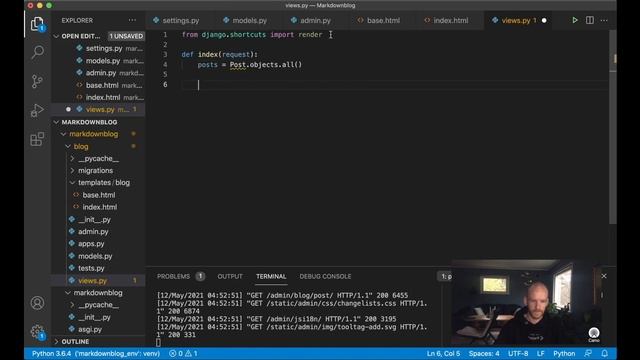Collapse the templates / blog folder
The image size is (640, 360).
(x=72, y=182)
